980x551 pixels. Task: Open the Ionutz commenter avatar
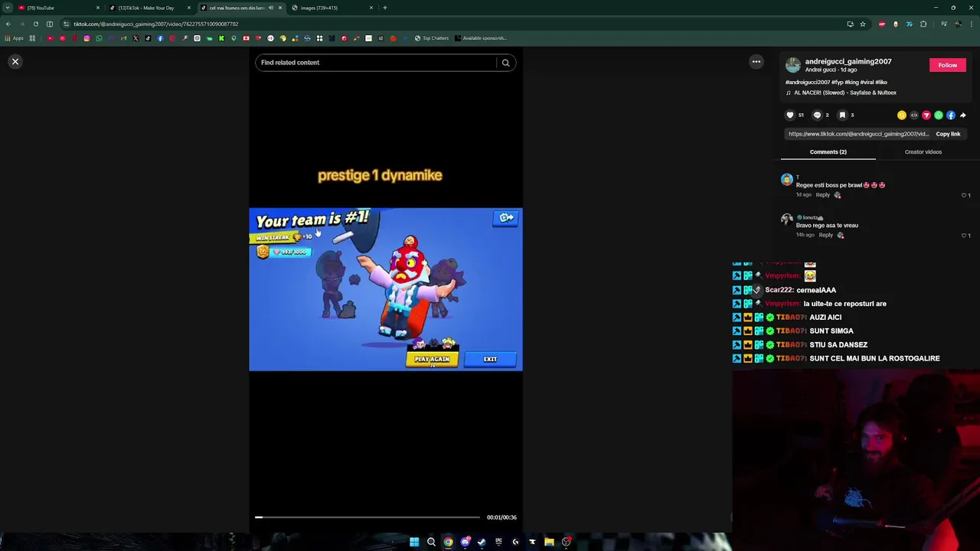tap(786, 220)
